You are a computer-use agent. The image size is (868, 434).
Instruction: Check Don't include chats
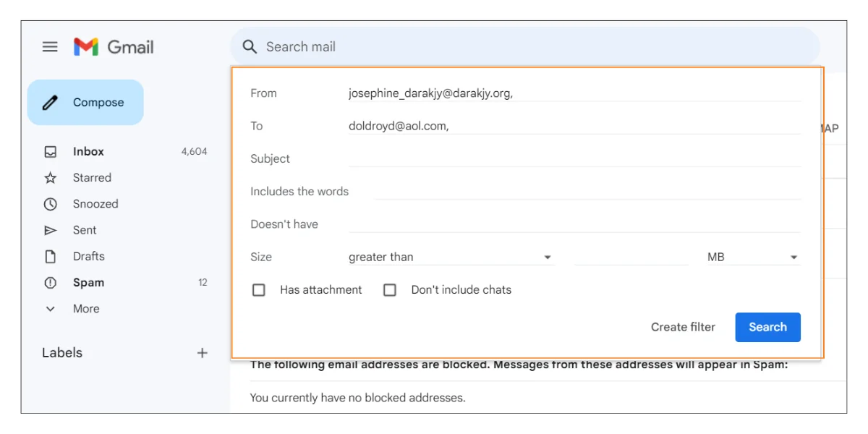coord(390,289)
